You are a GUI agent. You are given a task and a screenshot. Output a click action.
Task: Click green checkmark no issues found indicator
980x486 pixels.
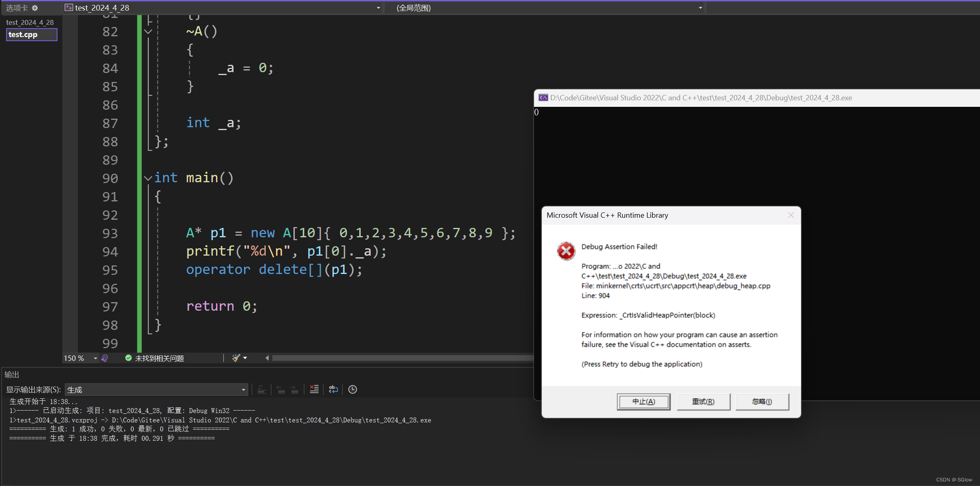tap(128, 358)
